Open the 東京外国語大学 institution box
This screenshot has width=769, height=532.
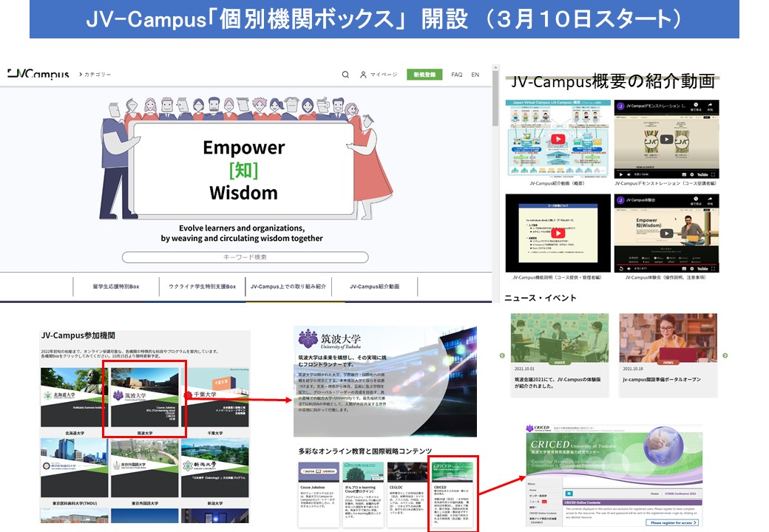point(145,472)
